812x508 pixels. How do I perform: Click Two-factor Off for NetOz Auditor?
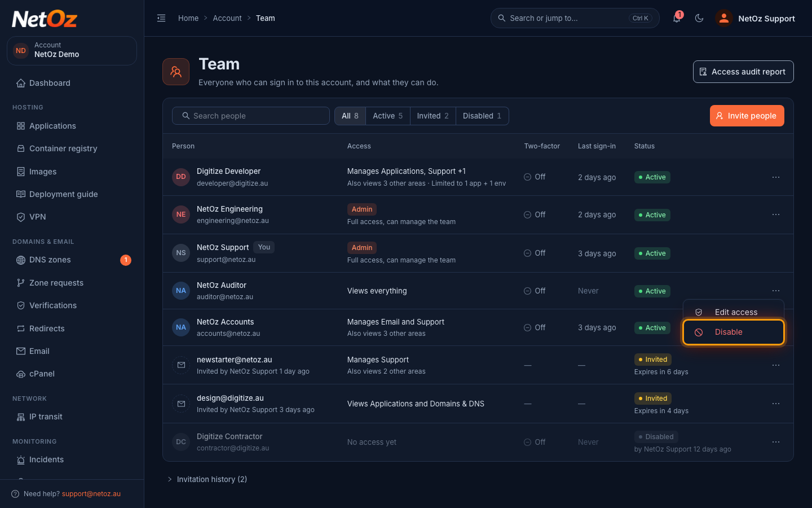(x=535, y=291)
